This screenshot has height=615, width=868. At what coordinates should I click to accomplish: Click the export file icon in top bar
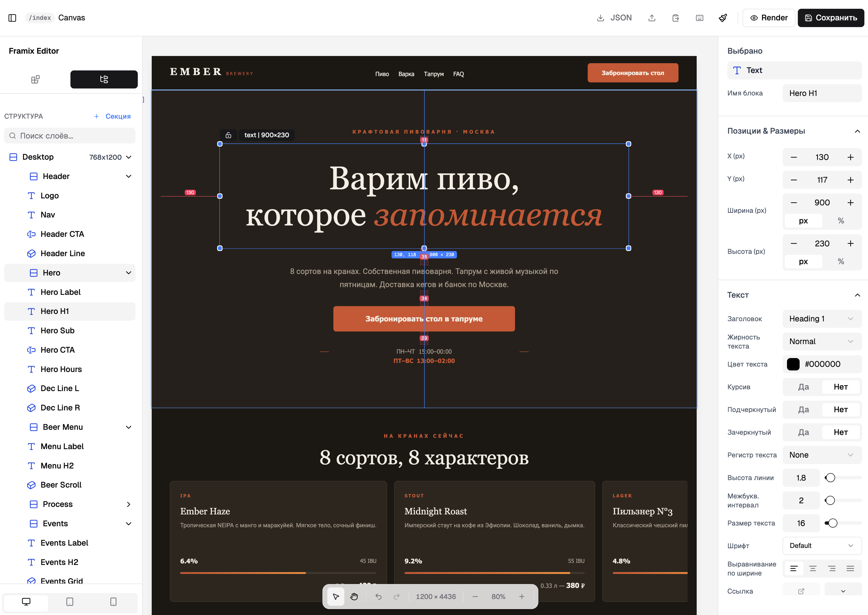pyautogui.click(x=676, y=18)
